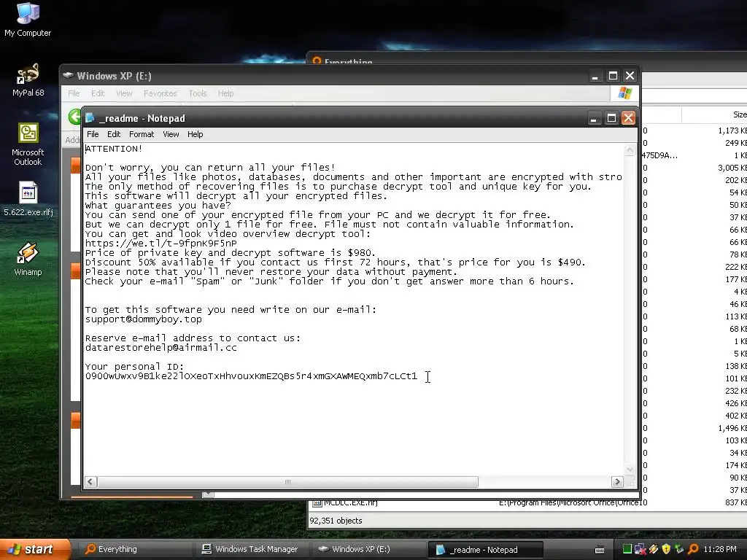The width and height of the screenshot is (747, 560).
Task: Open the Favorites menu in the Explorer window
Action: click(160, 93)
